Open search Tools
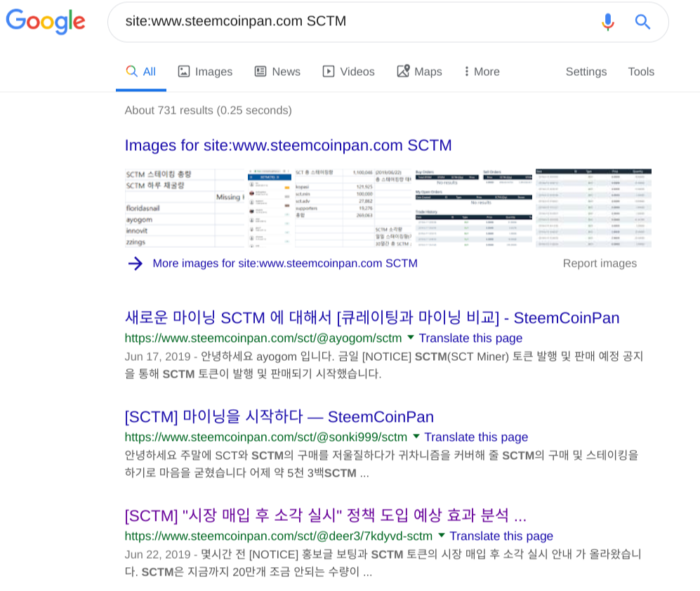The image size is (700, 591). tap(641, 72)
